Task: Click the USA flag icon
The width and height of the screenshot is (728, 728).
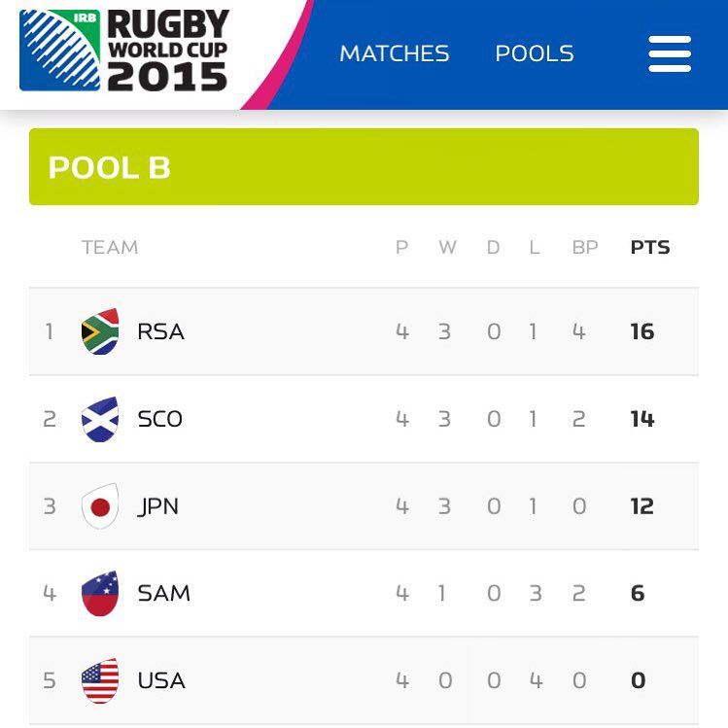Action: (x=100, y=680)
